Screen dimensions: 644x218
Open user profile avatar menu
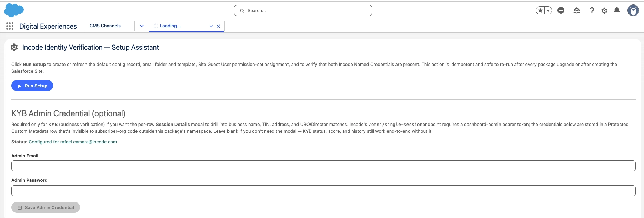point(633,10)
